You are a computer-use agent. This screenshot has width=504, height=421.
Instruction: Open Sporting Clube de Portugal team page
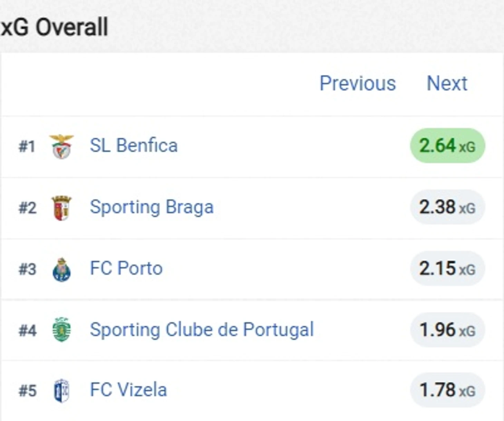202,330
